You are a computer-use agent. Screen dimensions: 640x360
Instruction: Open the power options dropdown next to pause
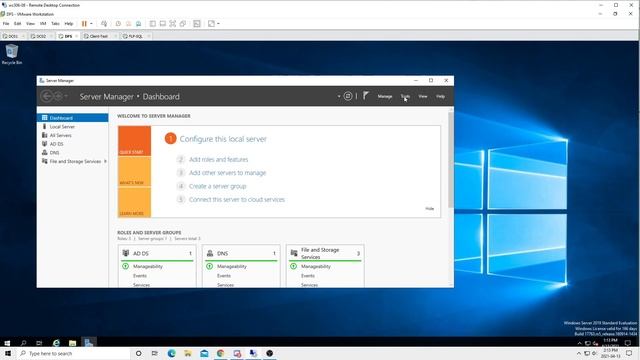point(91,24)
